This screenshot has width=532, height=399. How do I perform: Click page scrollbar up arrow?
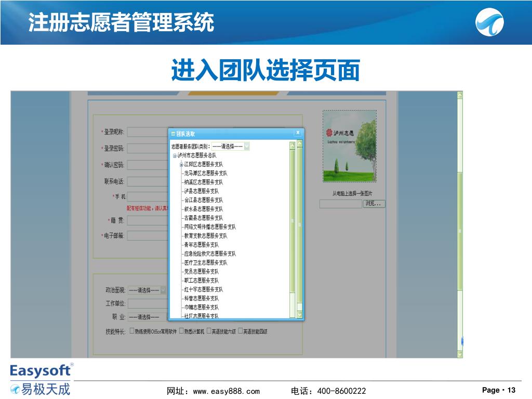(460, 95)
